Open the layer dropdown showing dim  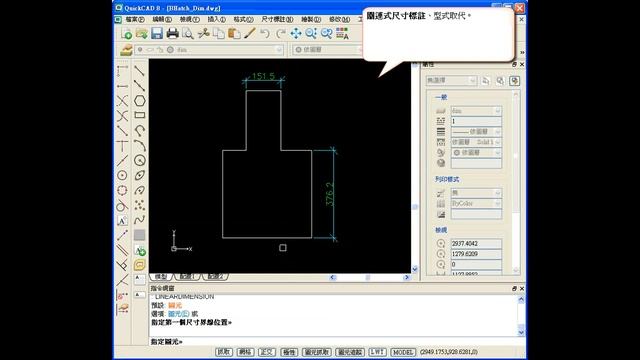(x=209, y=50)
